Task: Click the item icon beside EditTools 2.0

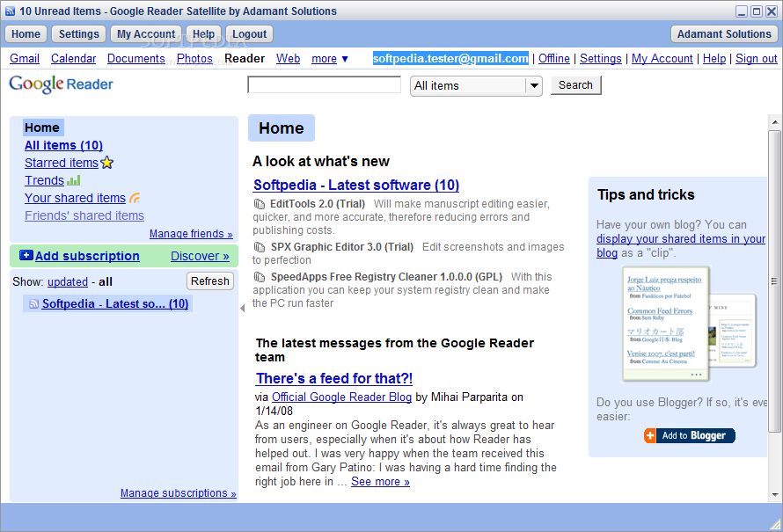Action: pos(260,204)
